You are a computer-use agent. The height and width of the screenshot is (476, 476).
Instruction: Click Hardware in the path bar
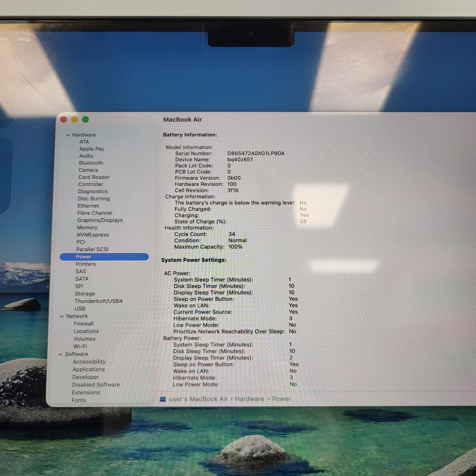(249, 399)
